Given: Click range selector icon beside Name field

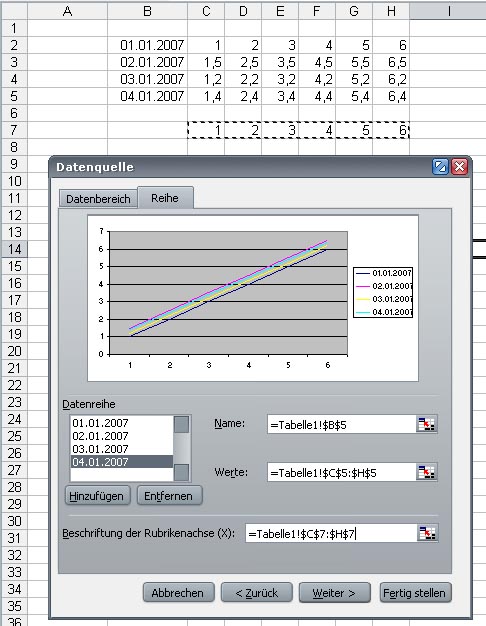Looking at the screenshot, I should [x=426, y=424].
